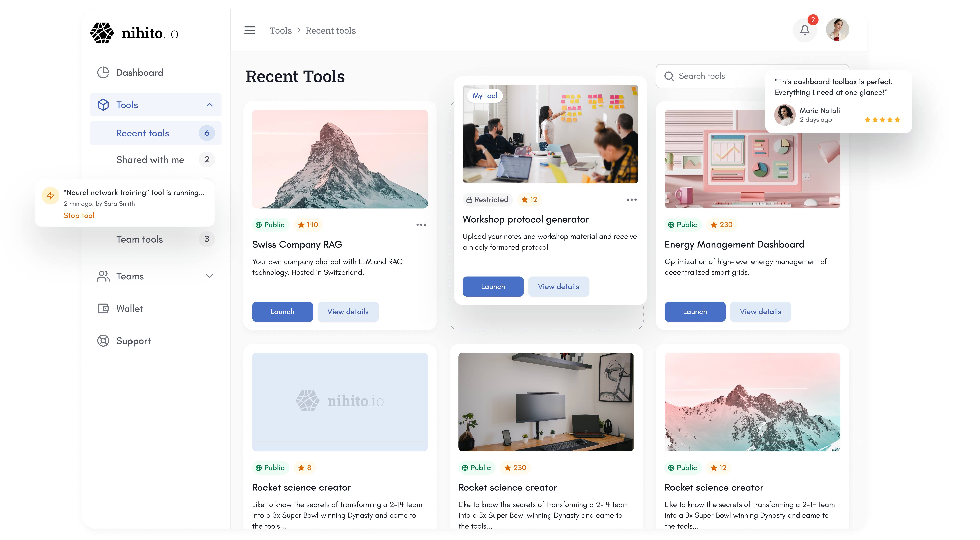Expand the Teams section chevron
The height and width of the screenshot is (540, 980).
(x=209, y=276)
